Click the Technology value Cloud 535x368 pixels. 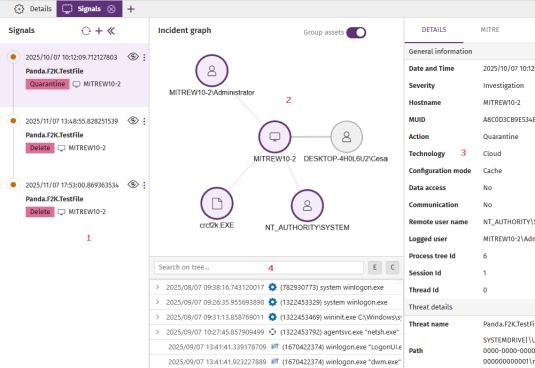tap(492, 154)
